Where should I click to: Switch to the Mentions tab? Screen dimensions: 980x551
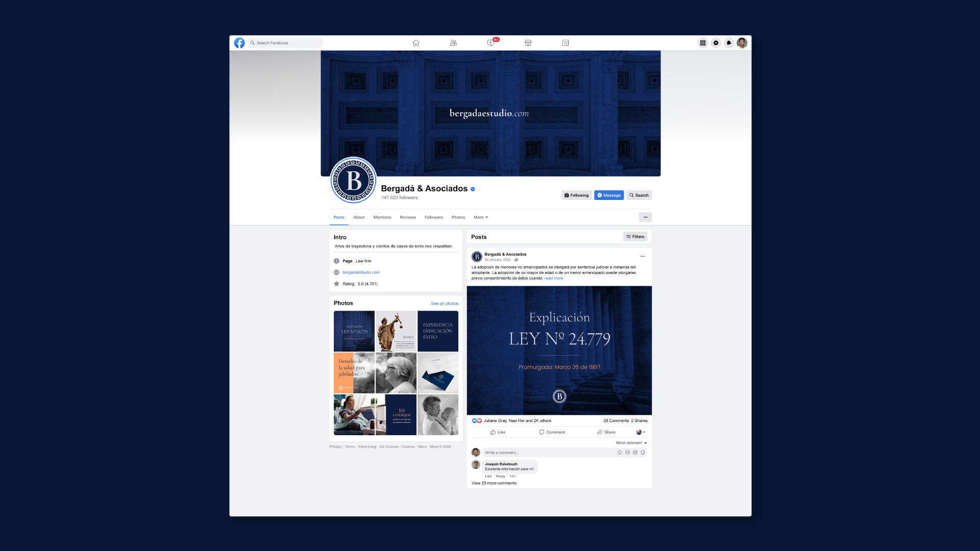pyautogui.click(x=382, y=217)
